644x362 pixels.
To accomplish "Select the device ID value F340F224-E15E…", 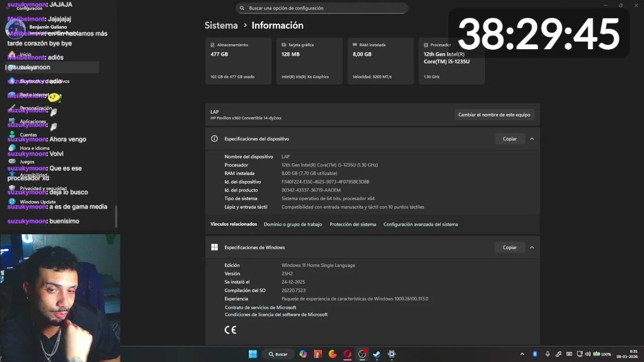I will (326, 182).
